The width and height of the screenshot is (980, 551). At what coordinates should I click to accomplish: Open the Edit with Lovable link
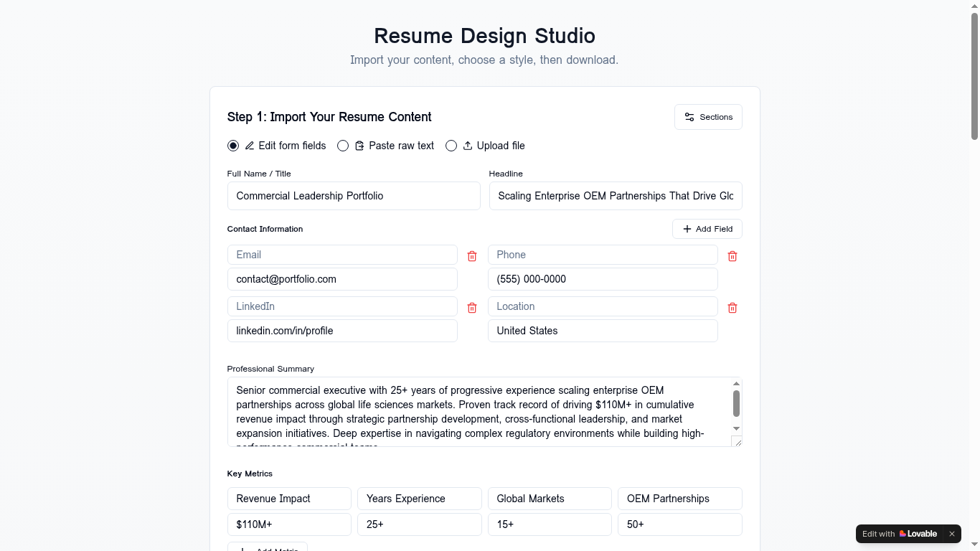coord(900,534)
